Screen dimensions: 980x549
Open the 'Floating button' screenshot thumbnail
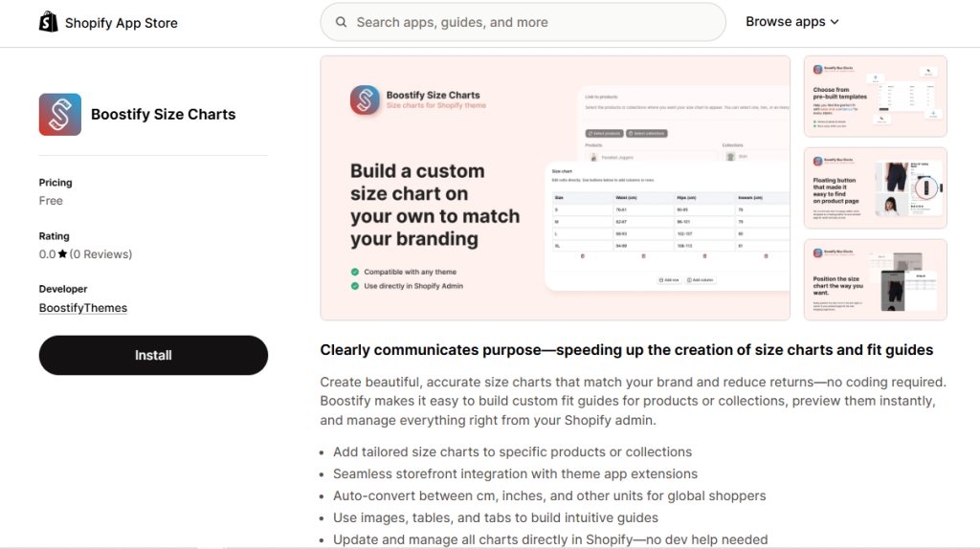tap(875, 188)
